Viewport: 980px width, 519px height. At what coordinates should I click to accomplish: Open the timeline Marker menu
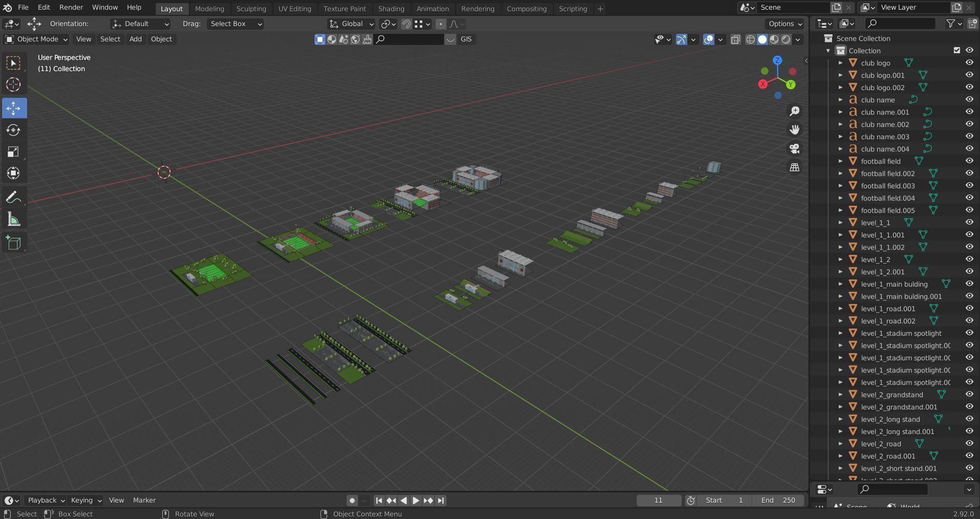[x=144, y=501]
